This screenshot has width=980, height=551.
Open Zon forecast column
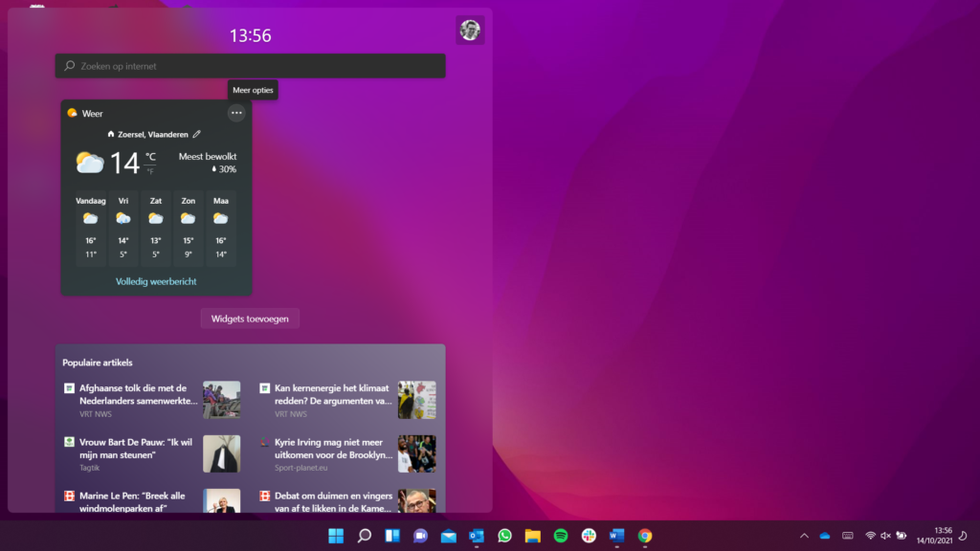pyautogui.click(x=189, y=228)
